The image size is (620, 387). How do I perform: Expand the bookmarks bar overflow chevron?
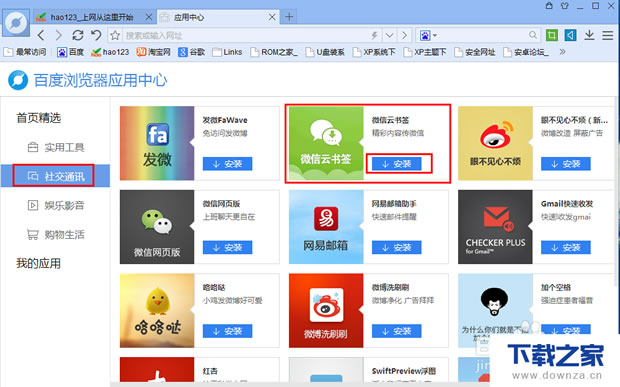click(x=562, y=52)
